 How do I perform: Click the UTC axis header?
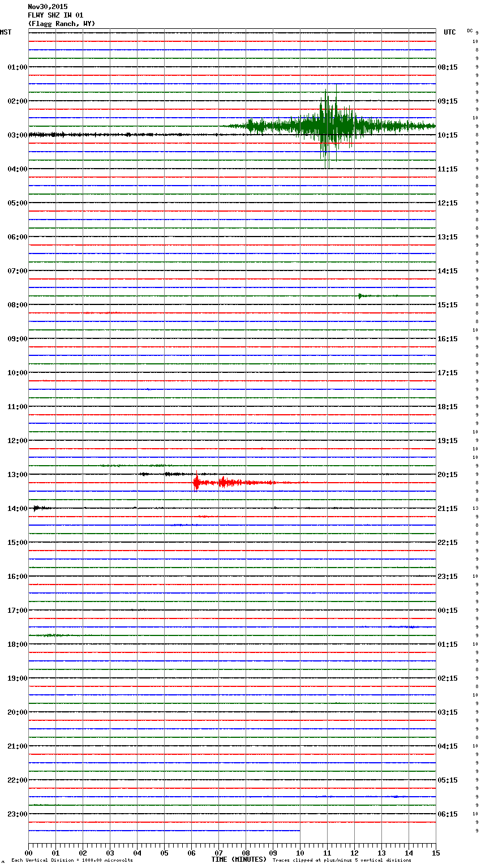450,32
